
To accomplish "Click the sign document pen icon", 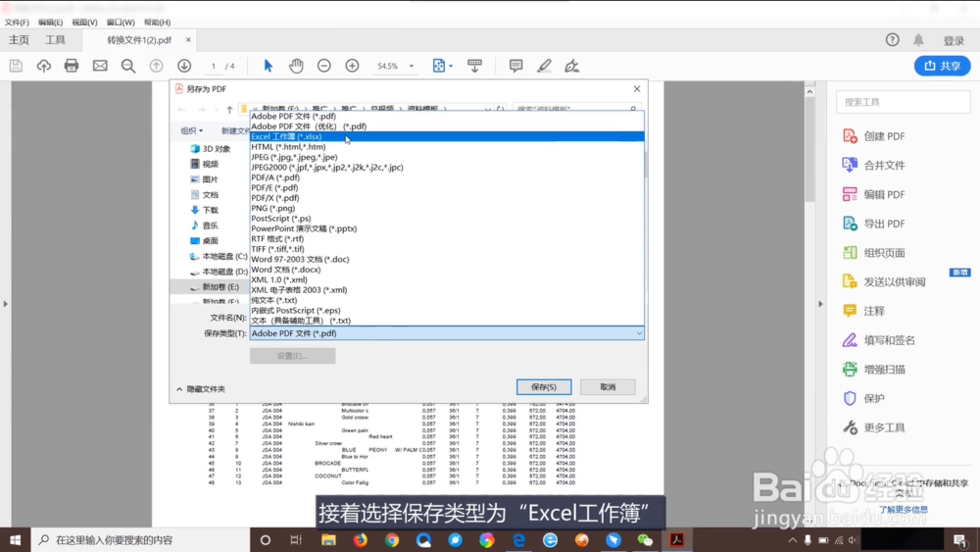I will 572,66.
